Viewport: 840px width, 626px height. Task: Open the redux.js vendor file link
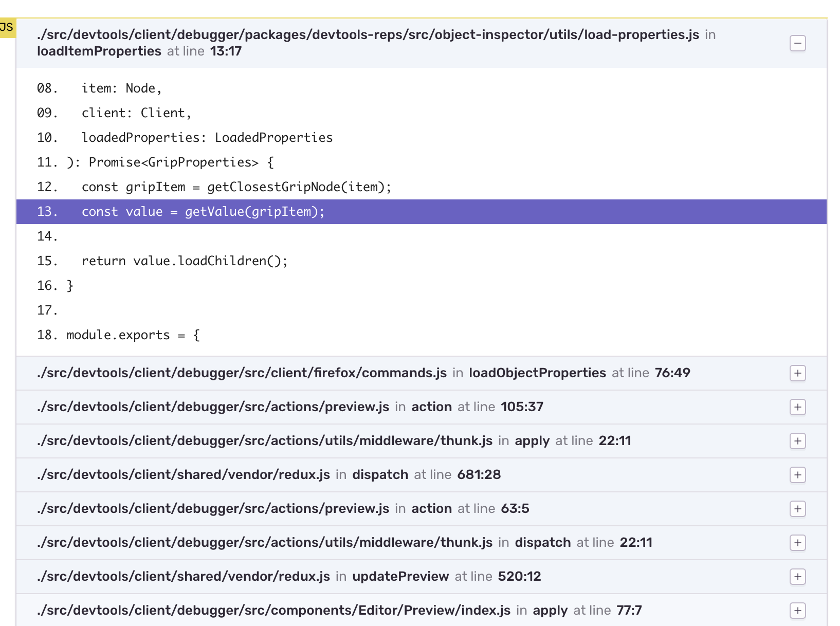(184, 474)
